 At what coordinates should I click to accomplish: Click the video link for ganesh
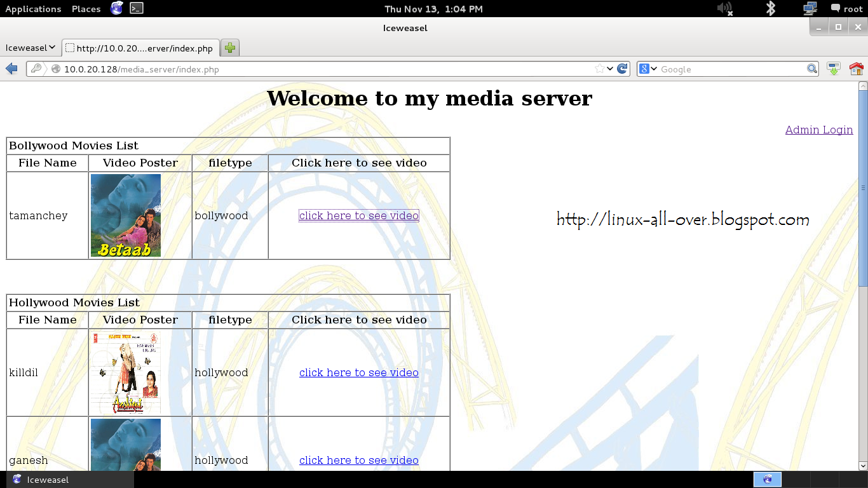(359, 460)
